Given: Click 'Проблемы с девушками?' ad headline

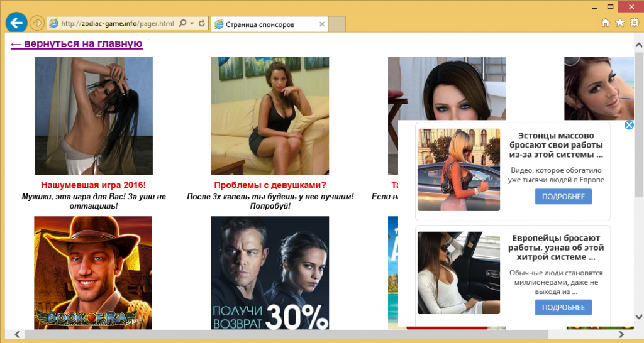Looking at the screenshot, I should pyautogui.click(x=270, y=185).
